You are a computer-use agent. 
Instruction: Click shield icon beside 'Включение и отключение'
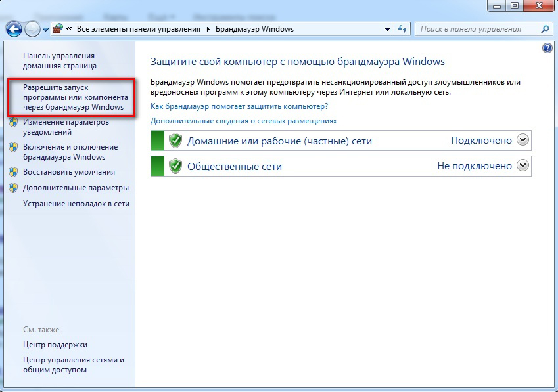click(13, 147)
